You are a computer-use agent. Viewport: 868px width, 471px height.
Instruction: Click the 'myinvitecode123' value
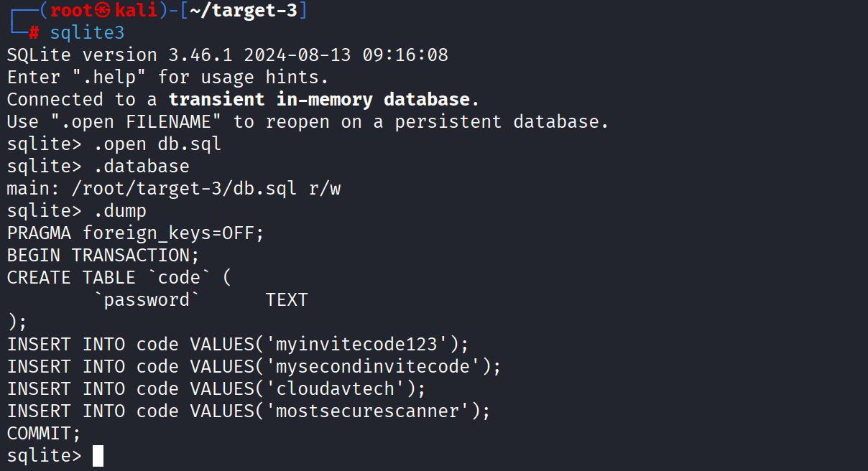362,345
